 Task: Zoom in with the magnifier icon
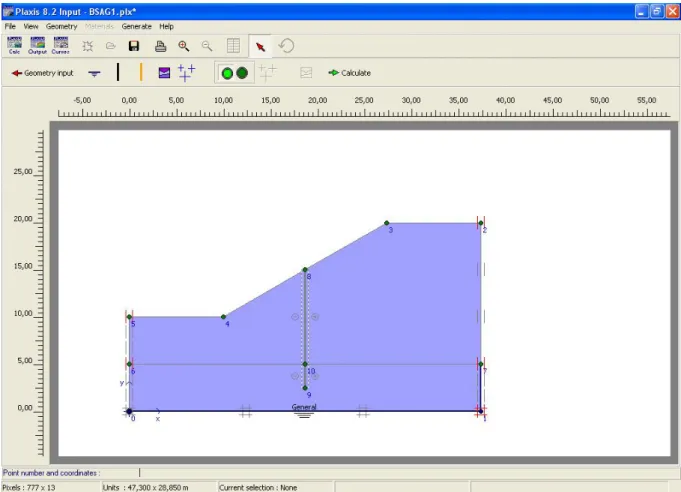(x=184, y=46)
